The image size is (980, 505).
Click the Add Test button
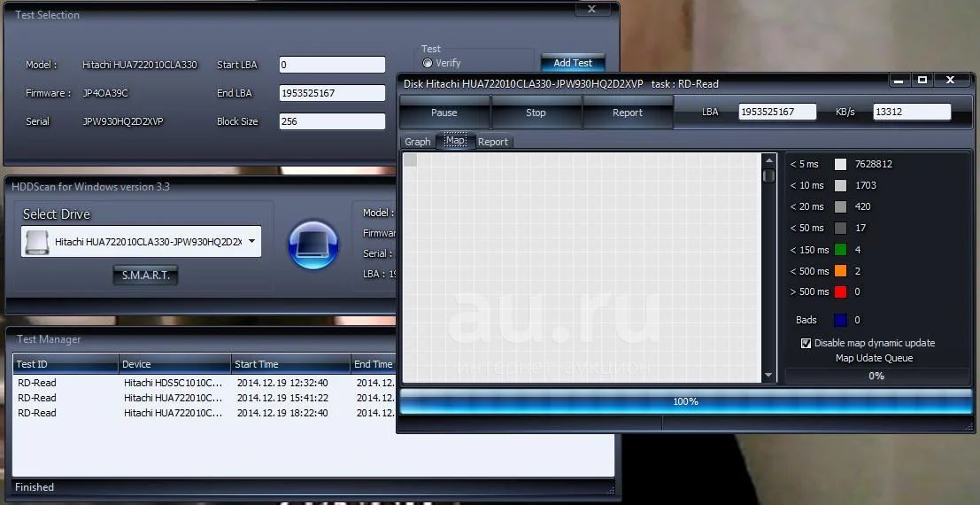coord(573,63)
